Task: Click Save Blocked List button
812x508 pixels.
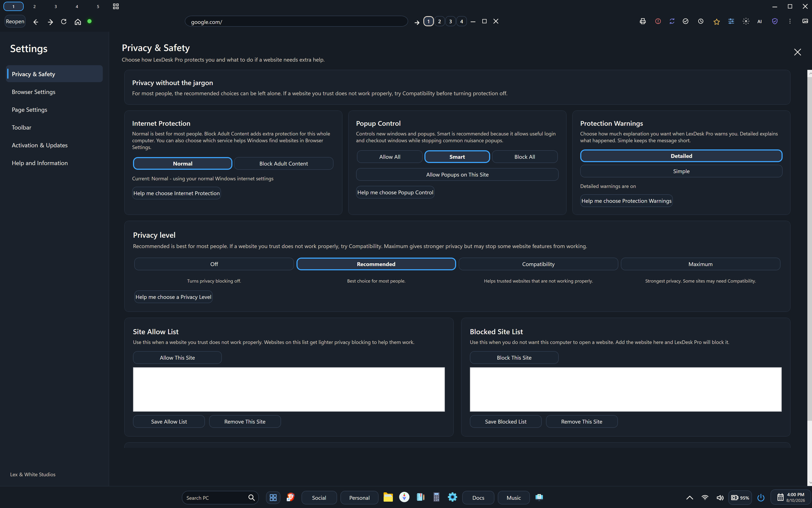Action: (506, 422)
